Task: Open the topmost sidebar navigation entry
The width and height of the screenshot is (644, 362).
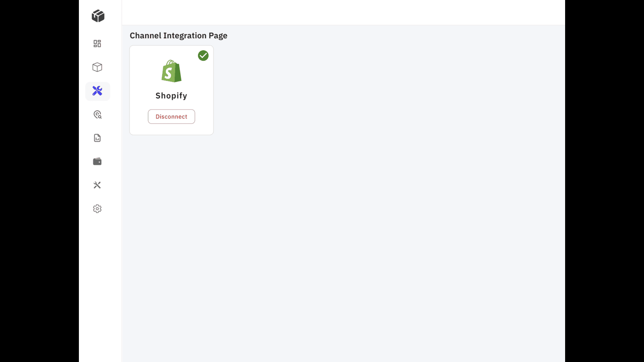Action: pos(97,16)
